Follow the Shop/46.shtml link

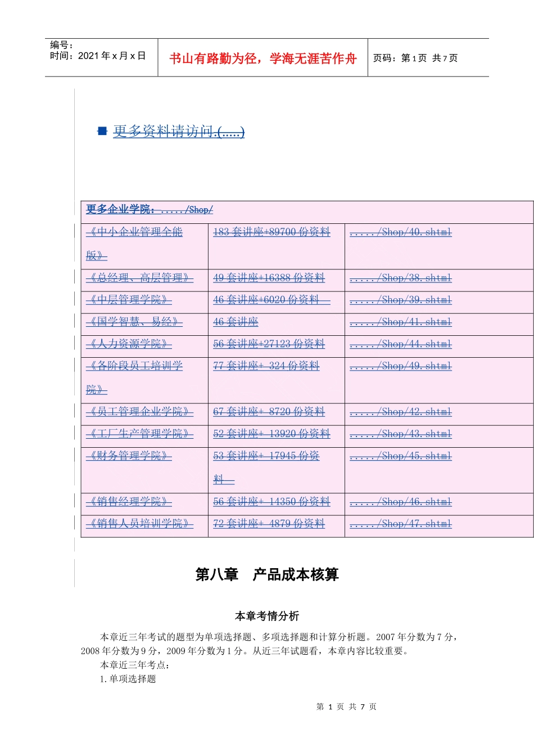(401, 502)
